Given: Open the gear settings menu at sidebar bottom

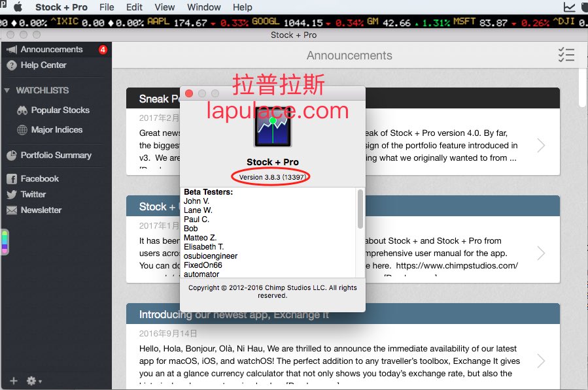Looking at the screenshot, I should pyautogui.click(x=34, y=381).
